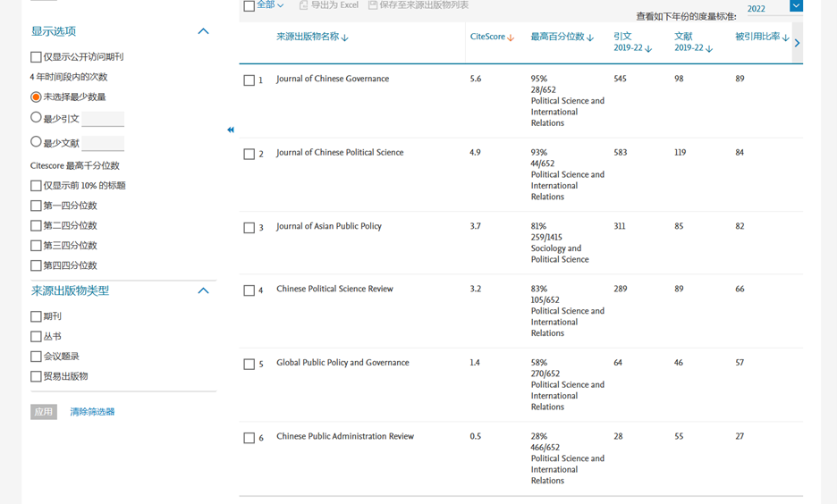Collapse the left filter panel double-arrow

point(231,130)
